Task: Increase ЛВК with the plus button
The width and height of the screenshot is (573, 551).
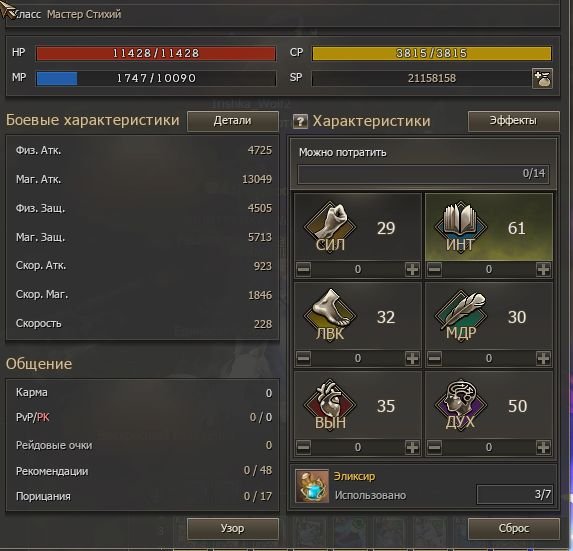Action: pyautogui.click(x=412, y=358)
